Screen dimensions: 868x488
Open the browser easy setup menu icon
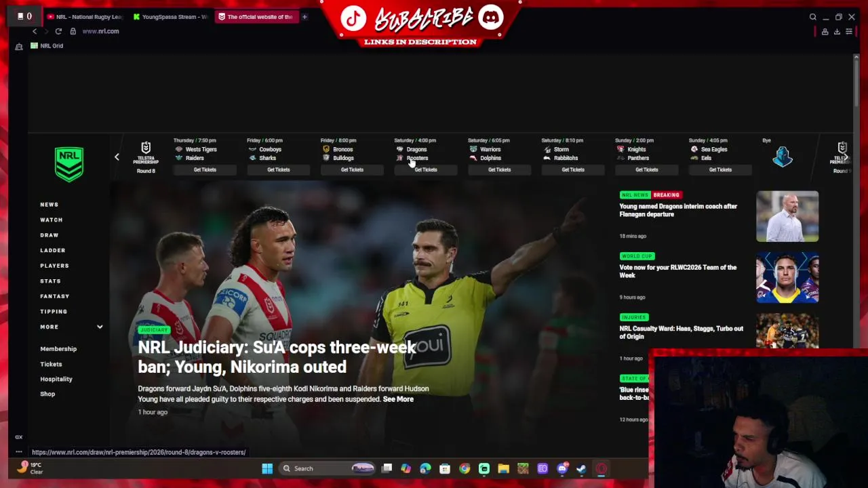click(x=849, y=31)
